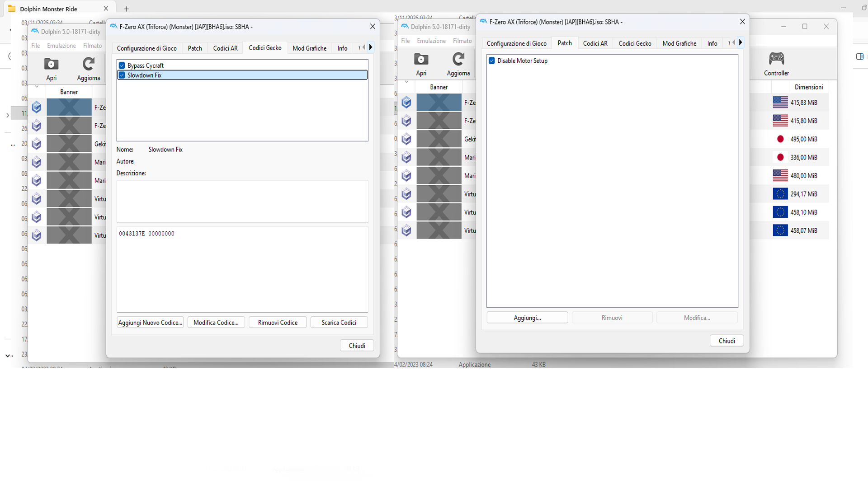
Task: Click the Descrizione text box in Gecko dialog
Action: (x=242, y=202)
